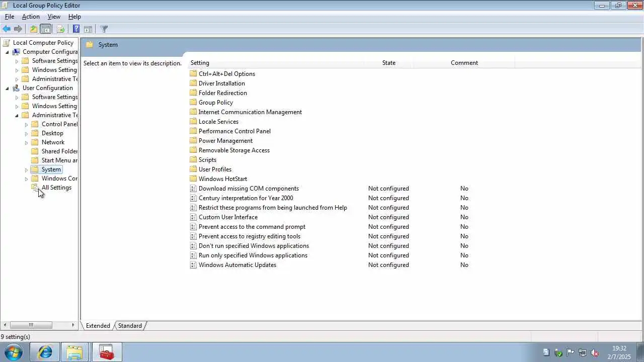The image size is (644, 362).
Task: Collapse User Configuration Administrative Templates node
Action: [17, 115]
